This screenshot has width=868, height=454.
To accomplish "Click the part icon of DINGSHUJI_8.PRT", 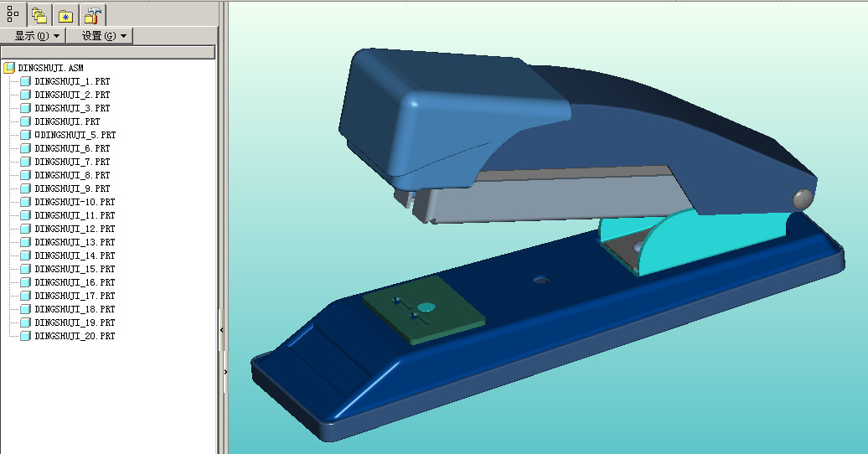I will pos(25,175).
